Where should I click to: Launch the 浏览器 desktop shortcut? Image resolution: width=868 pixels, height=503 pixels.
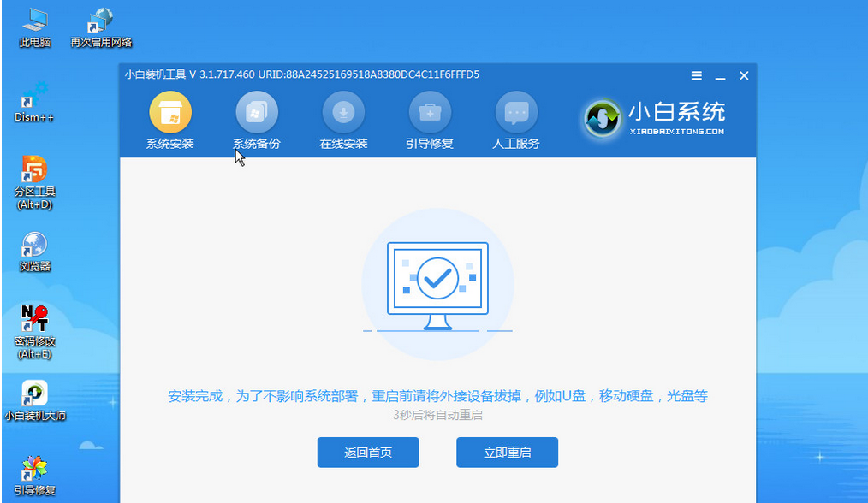[x=34, y=251]
